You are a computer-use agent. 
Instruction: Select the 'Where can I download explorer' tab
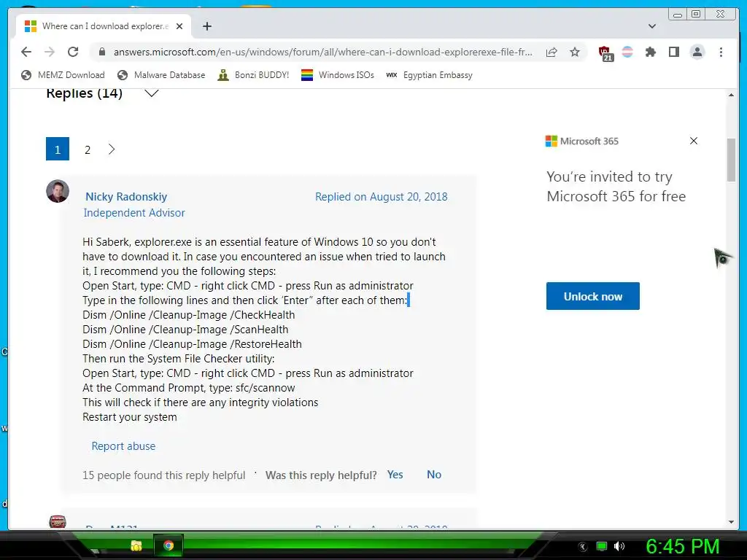point(104,26)
